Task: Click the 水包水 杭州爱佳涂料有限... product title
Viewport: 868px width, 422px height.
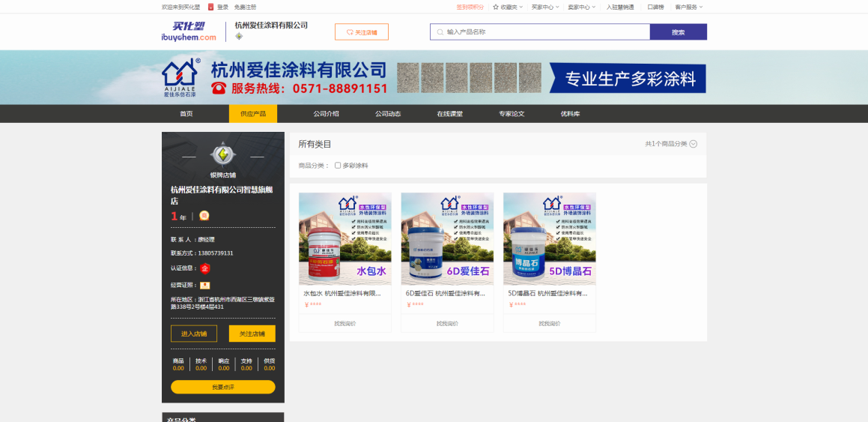Action: pos(342,294)
